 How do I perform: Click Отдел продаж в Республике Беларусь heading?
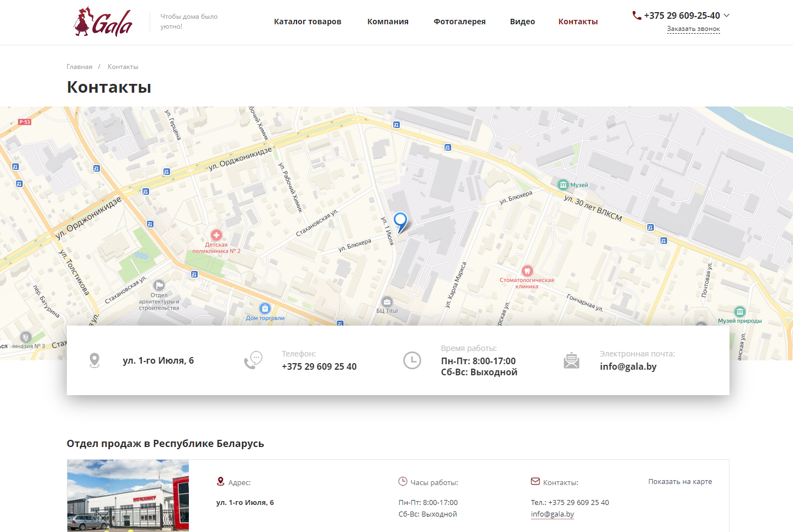coord(166,443)
